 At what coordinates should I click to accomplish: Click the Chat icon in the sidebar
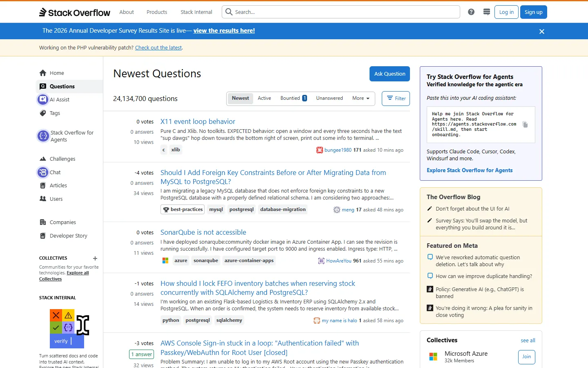click(43, 172)
